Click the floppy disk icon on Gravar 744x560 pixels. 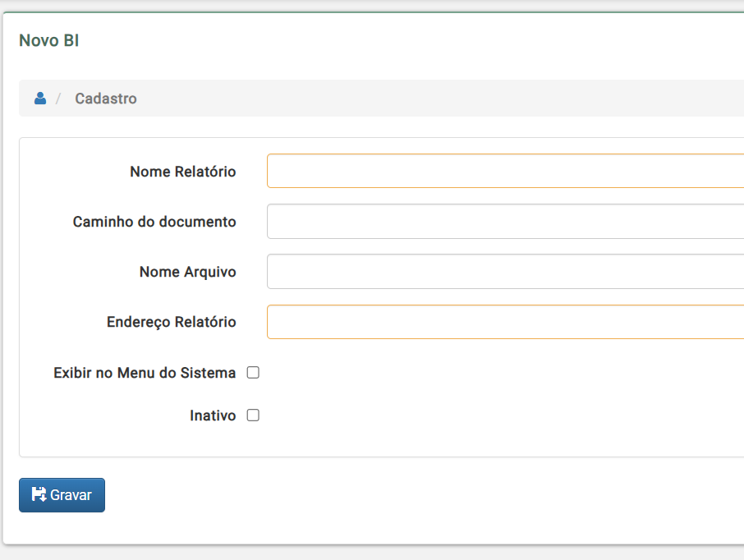(39, 494)
